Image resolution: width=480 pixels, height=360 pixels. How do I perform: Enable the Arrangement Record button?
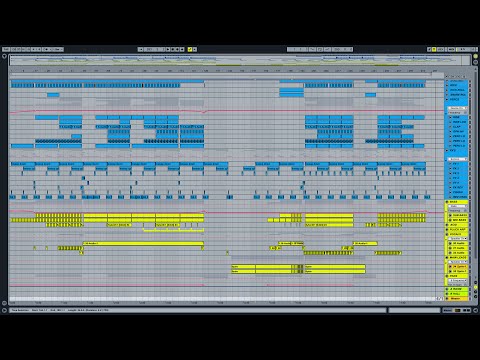177,49
